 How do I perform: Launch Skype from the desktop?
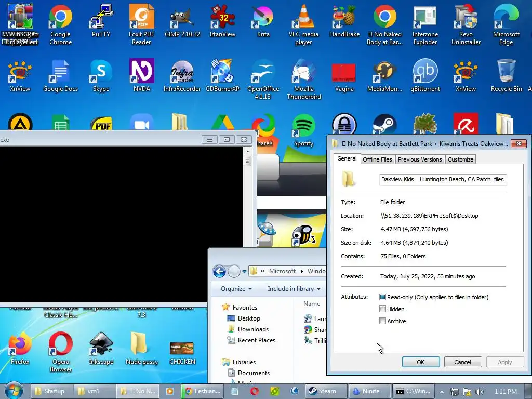(101, 76)
